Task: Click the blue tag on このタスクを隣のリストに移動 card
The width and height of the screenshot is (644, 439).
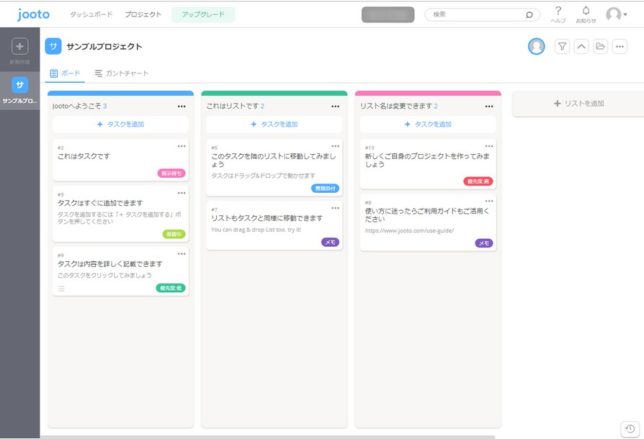Action: tap(325, 188)
